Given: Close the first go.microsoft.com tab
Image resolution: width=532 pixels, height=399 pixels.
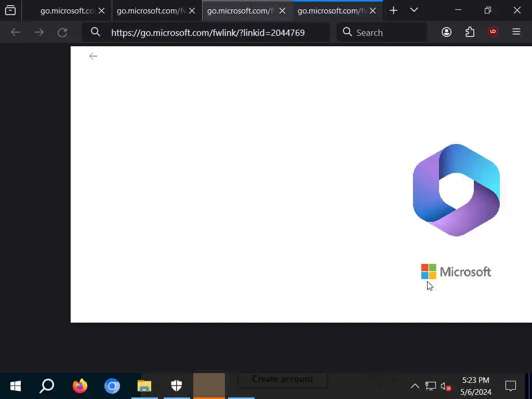Looking at the screenshot, I should 101,11.
